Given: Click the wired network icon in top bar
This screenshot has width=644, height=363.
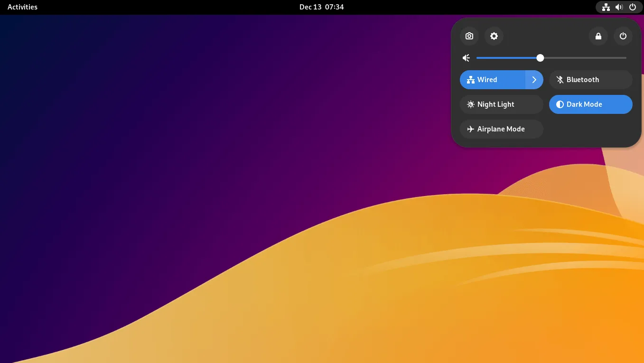Looking at the screenshot, I should [606, 7].
